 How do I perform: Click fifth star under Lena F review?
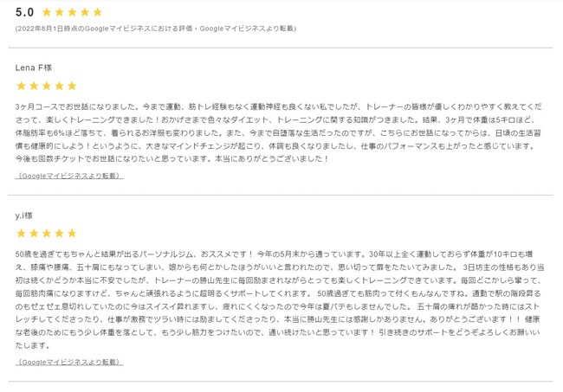pyautogui.click(x=72, y=86)
